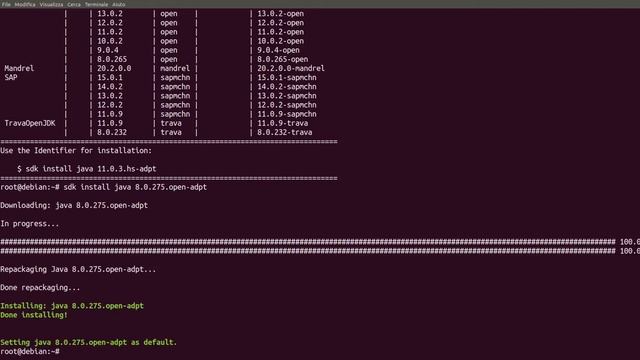Click the identifier 14.0.2-sapmchn
The height and width of the screenshot is (360, 640).
point(287,87)
